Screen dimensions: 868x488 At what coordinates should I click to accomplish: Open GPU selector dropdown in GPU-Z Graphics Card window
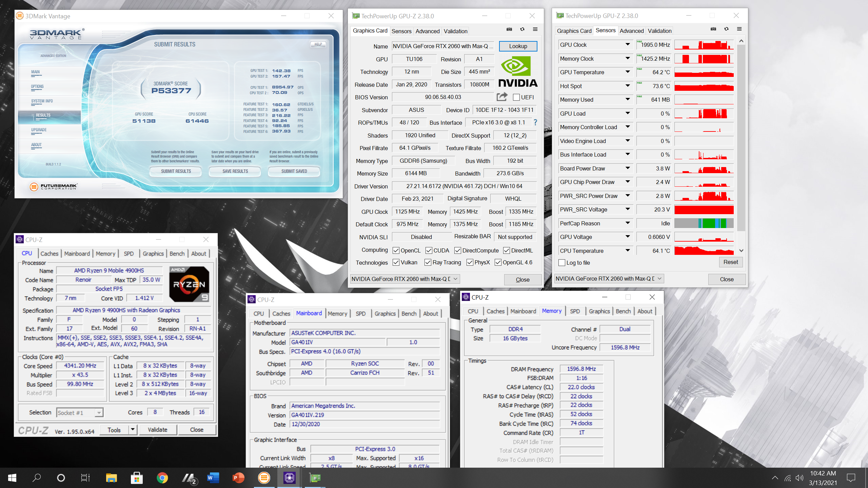(x=405, y=279)
